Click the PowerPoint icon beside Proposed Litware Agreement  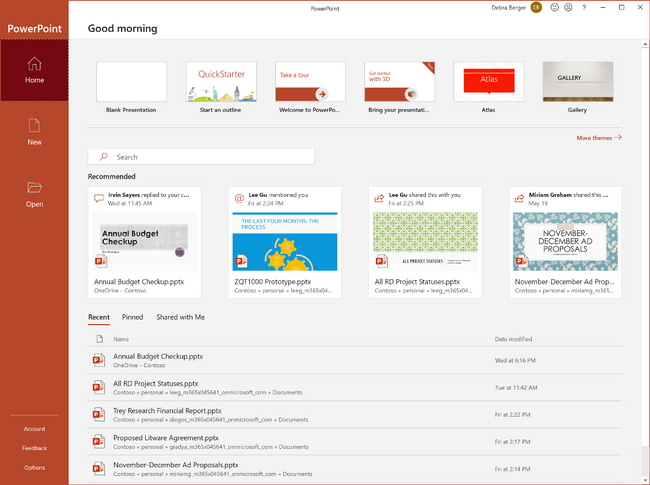click(x=99, y=441)
